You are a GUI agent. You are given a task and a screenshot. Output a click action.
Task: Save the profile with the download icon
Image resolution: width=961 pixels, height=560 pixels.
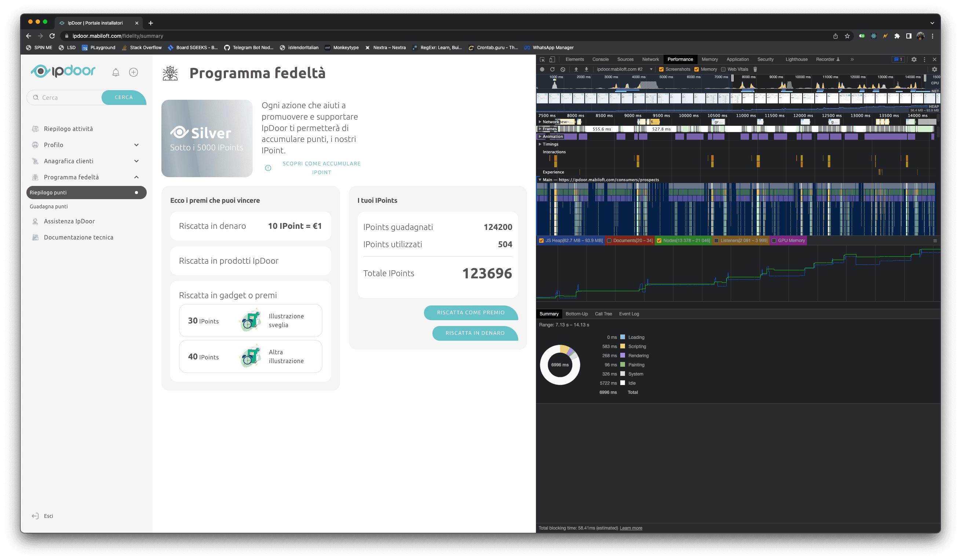click(587, 69)
